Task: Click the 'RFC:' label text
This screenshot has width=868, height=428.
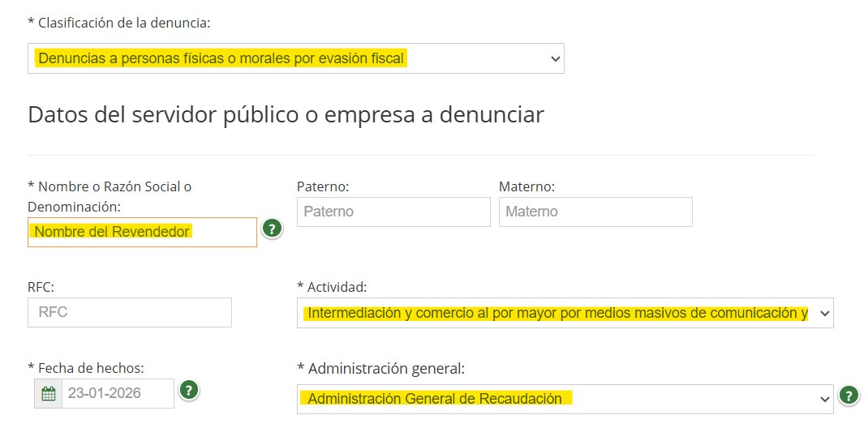Action: point(41,287)
